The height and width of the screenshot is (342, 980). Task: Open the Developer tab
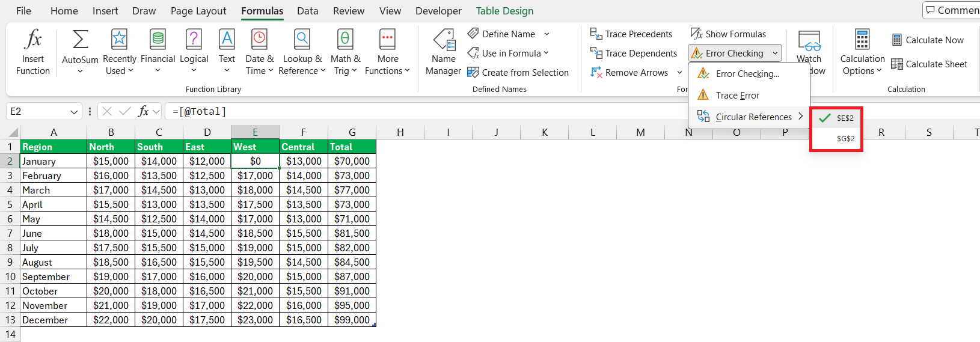coord(439,11)
